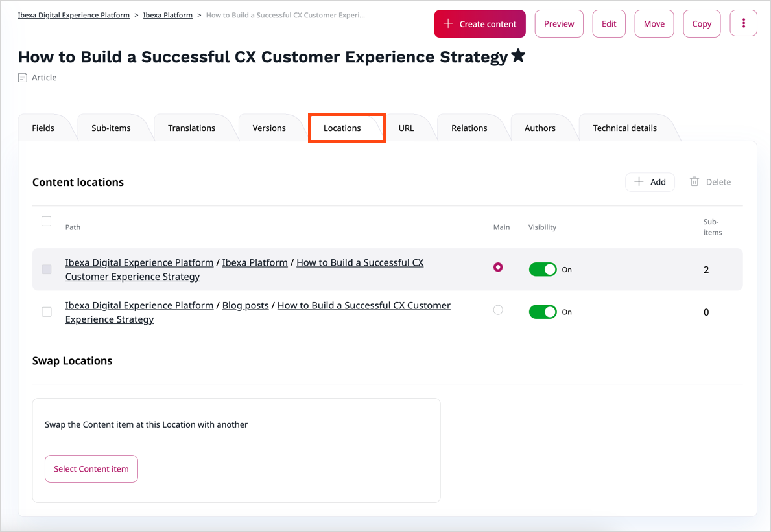Open the three-dot more actions menu
The height and width of the screenshot is (532, 771).
(743, 23)
